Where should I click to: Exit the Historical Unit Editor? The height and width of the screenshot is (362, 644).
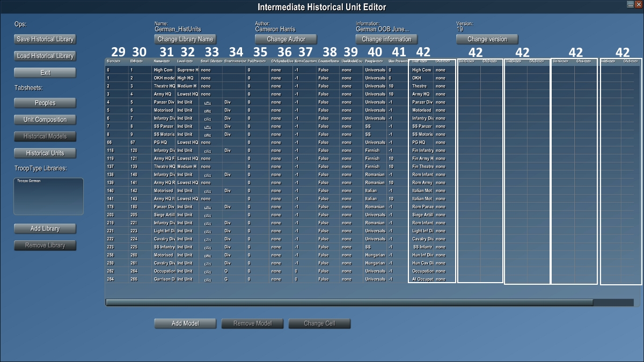(45, 72)
